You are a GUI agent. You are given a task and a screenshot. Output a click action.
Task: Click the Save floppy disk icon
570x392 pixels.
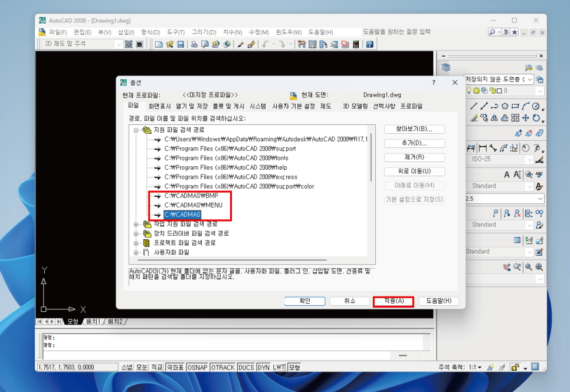pyautogui.click(x=181, y=44)
